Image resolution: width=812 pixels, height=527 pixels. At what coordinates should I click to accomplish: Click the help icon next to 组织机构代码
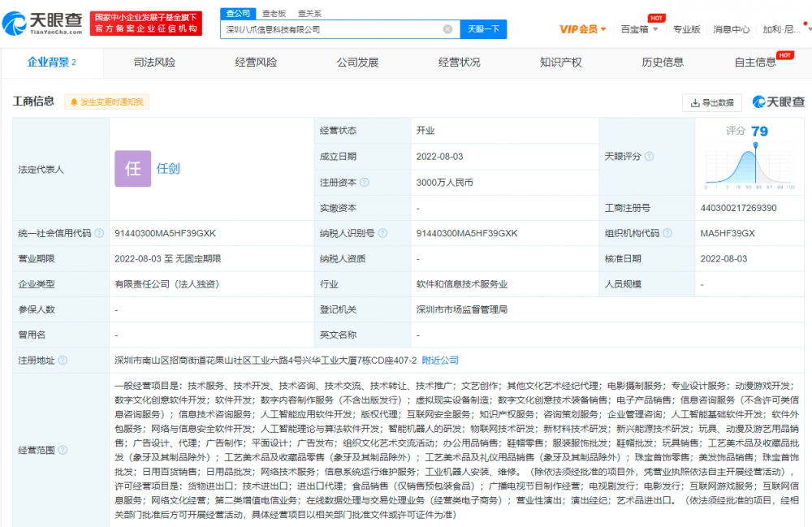point(667,233)
